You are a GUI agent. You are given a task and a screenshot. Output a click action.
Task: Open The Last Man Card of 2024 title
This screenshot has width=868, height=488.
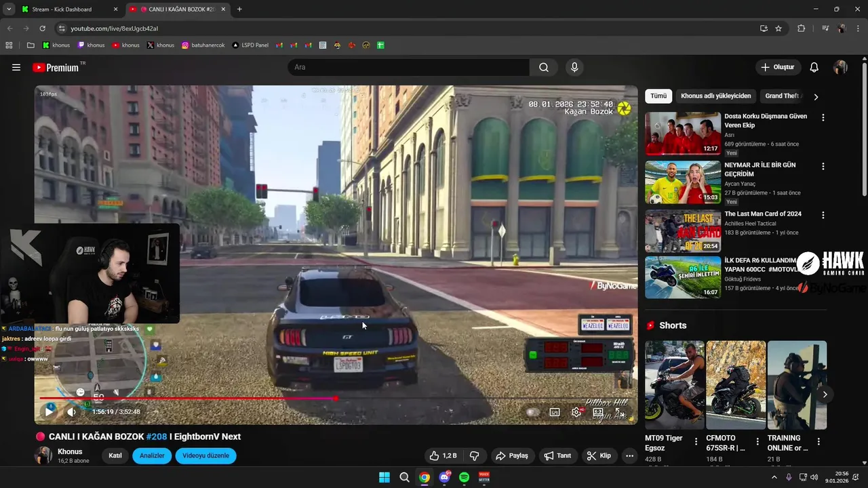[763, 213]
